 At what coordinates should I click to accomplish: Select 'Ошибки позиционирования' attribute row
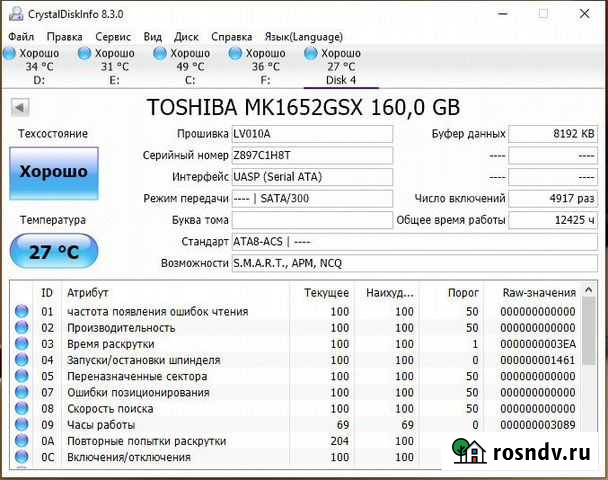pyautogui.click(x=296, y=392)
